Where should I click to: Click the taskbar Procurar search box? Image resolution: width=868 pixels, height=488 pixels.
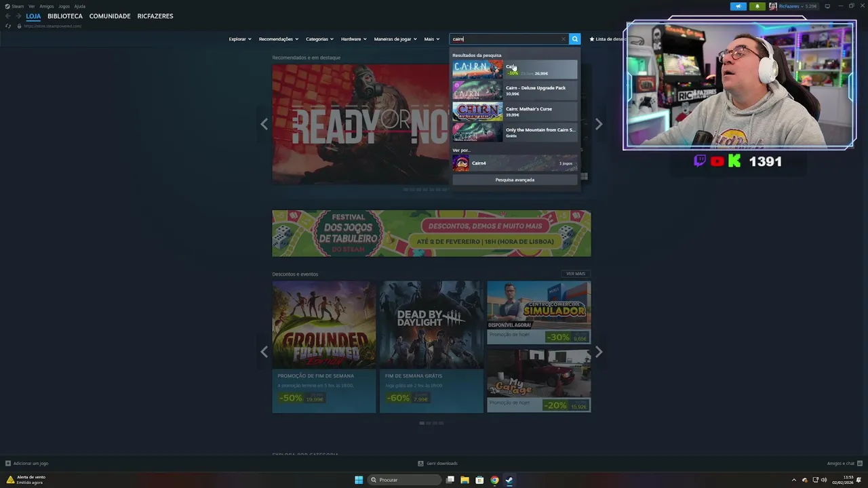point(405,480)
